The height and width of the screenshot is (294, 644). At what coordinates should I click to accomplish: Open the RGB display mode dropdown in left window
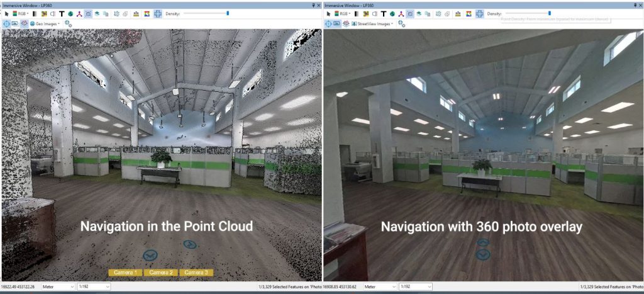click(23, 13)
